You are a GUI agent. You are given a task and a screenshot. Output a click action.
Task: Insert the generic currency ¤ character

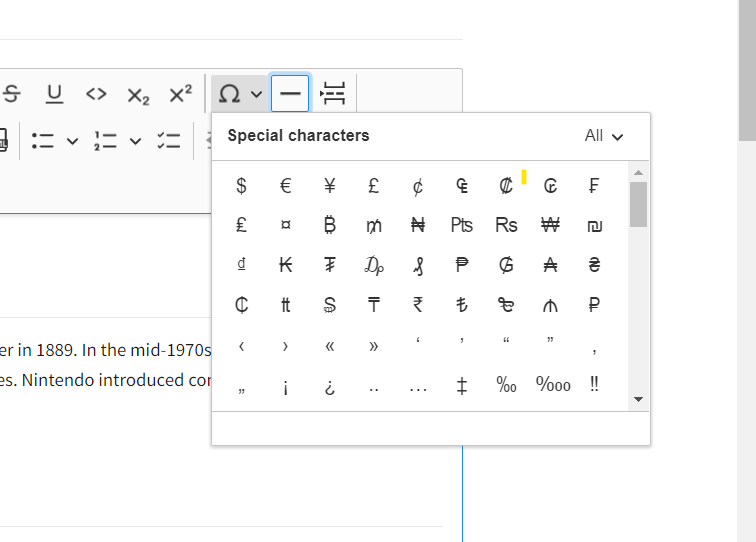285,225
